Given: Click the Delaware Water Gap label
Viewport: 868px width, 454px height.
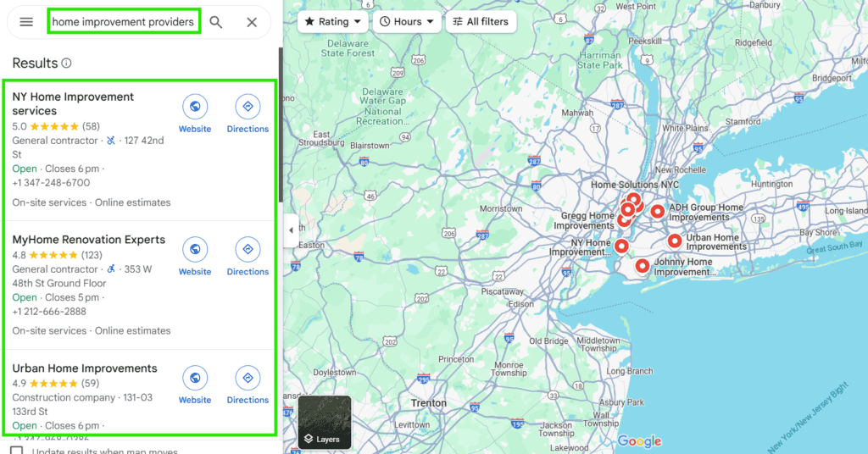Looking at the screenshot, I should (x=382, y=106).
